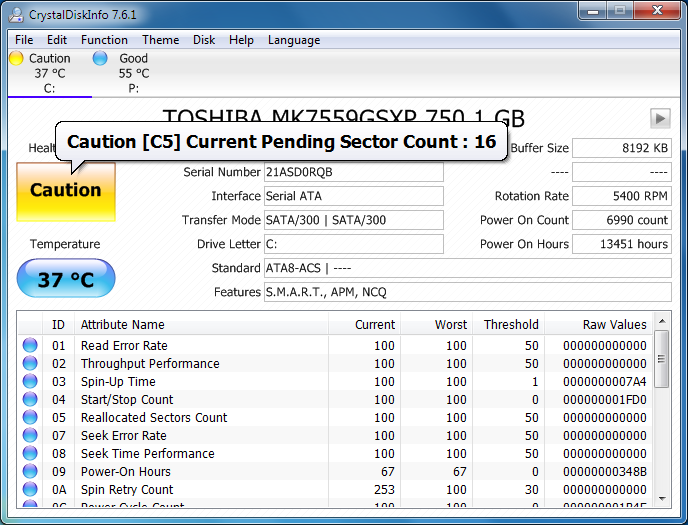Screen dimensions: 688x525
Task: Minimize the CrystalDiskInfo window
Action: (593, 11)
